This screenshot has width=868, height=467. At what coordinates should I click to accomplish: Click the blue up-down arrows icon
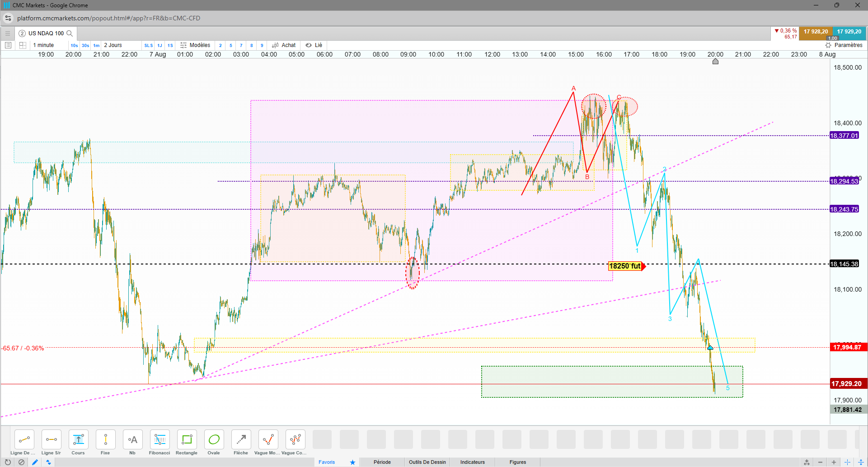point(48,462)
